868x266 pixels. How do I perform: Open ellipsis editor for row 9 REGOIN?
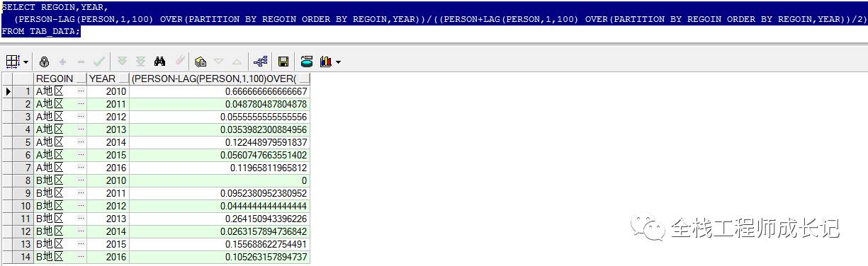pos(81,193)
